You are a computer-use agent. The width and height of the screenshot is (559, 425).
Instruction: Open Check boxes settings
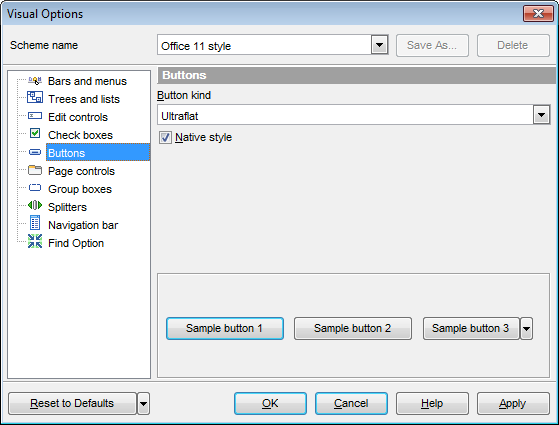pos(81,135)
